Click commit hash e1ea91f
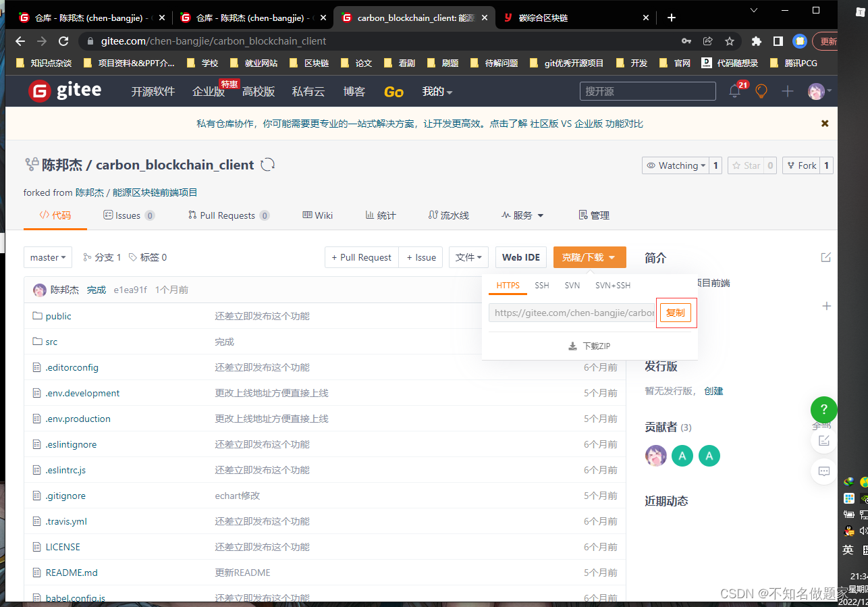Screen dimensions: 868x607 [x=130, y=290]
